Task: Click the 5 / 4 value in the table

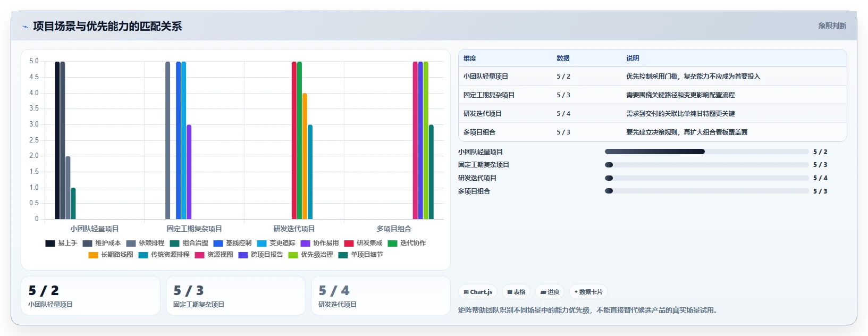Action: tap(563, 114)
